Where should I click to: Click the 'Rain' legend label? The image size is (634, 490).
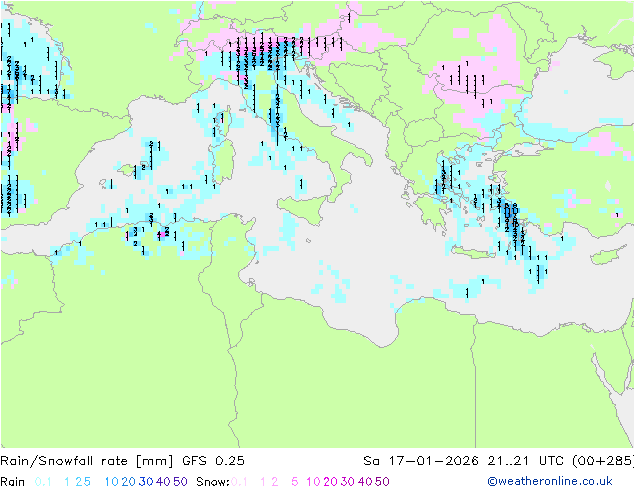pyautogui.click(x=13, y=482)
